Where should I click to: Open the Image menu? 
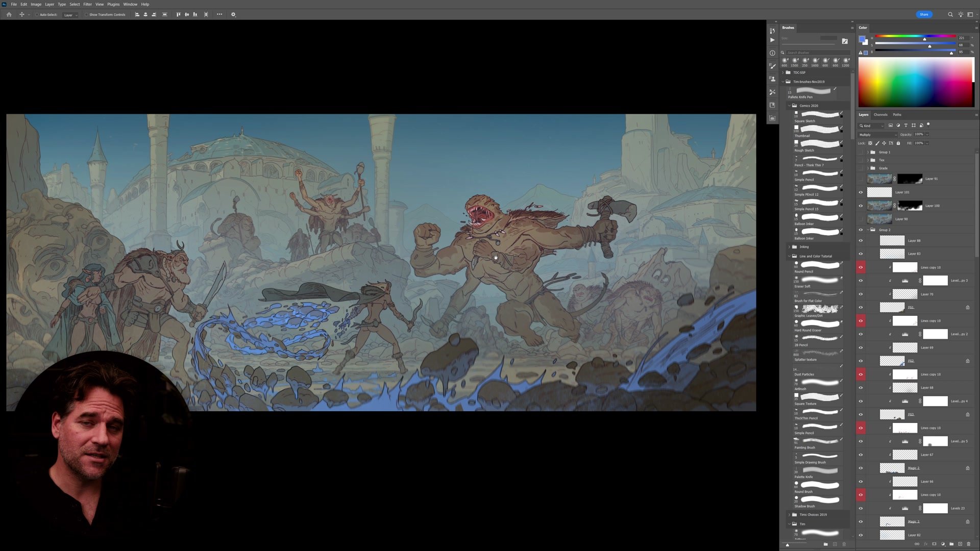point(36,4)
